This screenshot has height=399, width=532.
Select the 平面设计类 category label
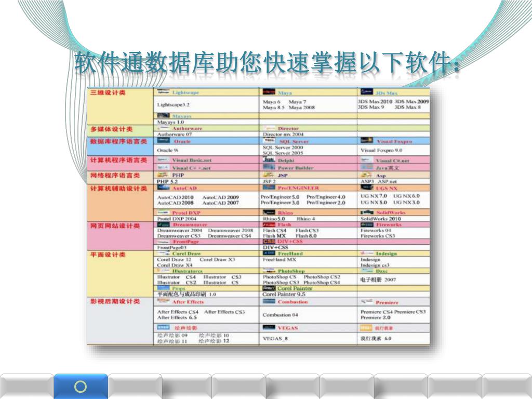point(108,255)
